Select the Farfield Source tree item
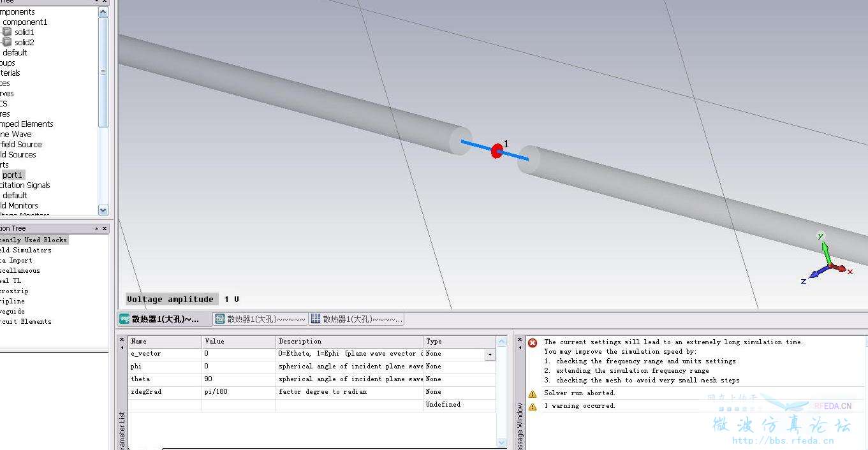 (x=21, y=144)
